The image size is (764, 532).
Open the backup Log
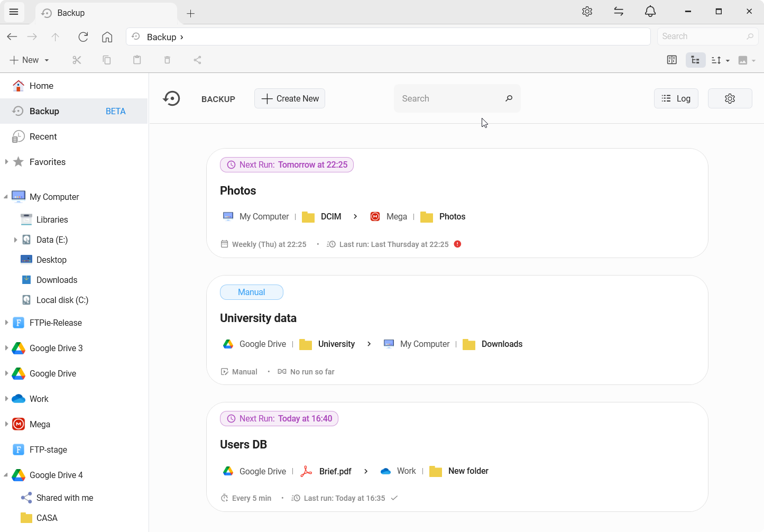676,98
